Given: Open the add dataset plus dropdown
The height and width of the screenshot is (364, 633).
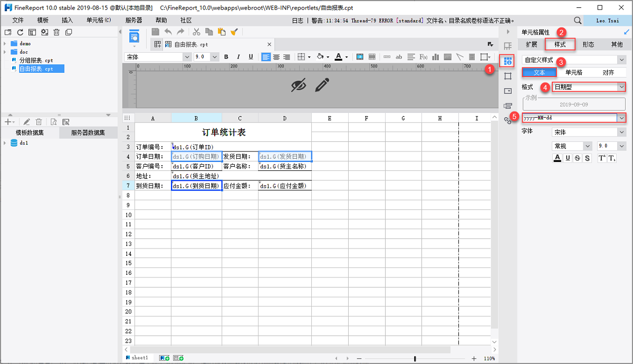Looking at the screenshot, I should [x=11, y=122].
